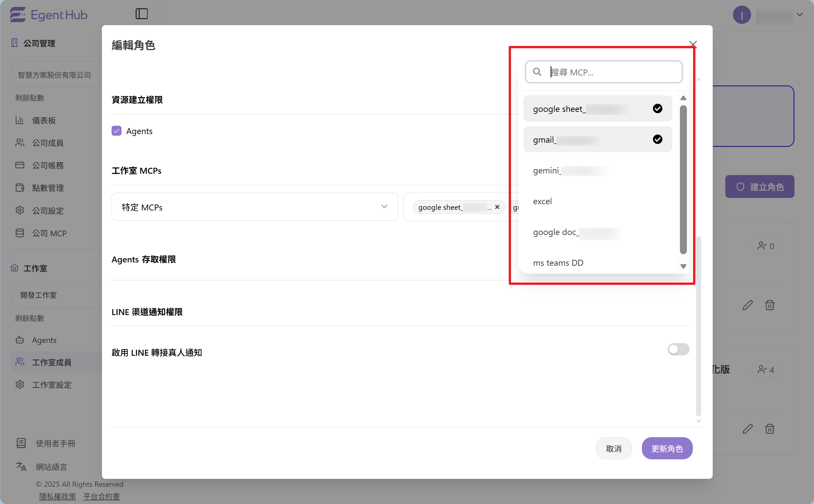The height and width of the screenshot is (504, 814).
Task: Deselect the google sheet MCP option
Action: tap(597, 109)
